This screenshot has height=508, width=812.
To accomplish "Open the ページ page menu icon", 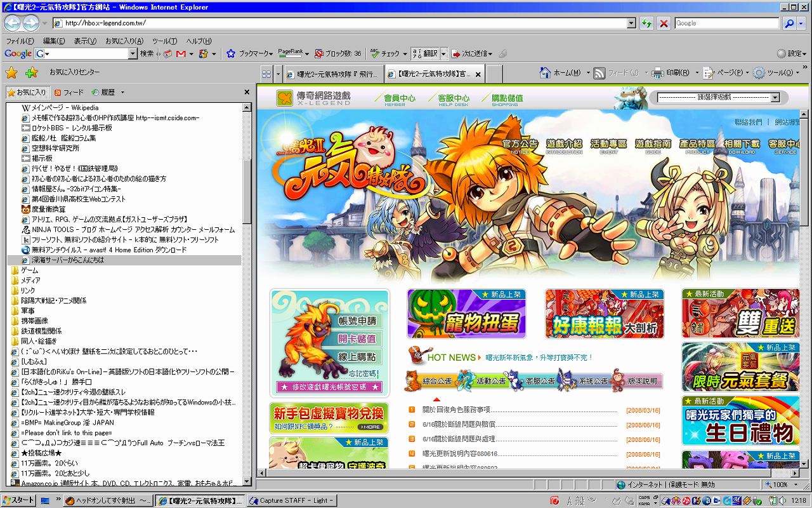I will pos(709,73).
